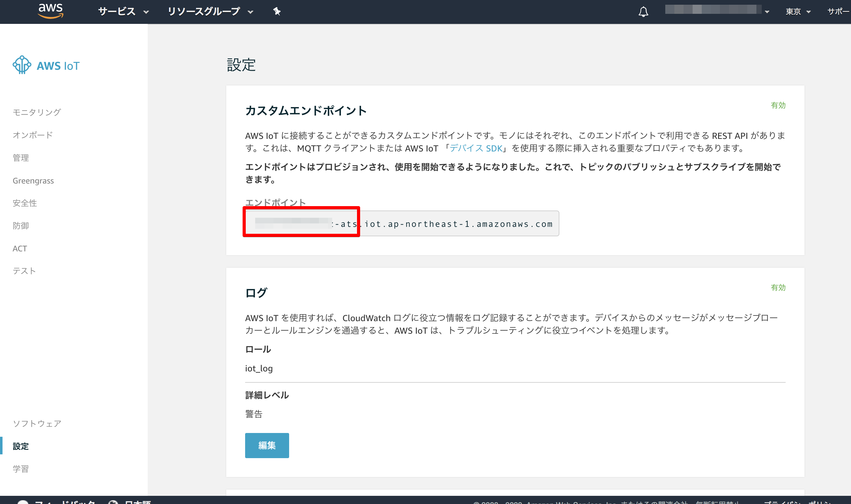Image resolution: width=851 pixels, height=504 pixels.
Task: Click the AWS logo in the top bar
Action: [x=51, y=11]
